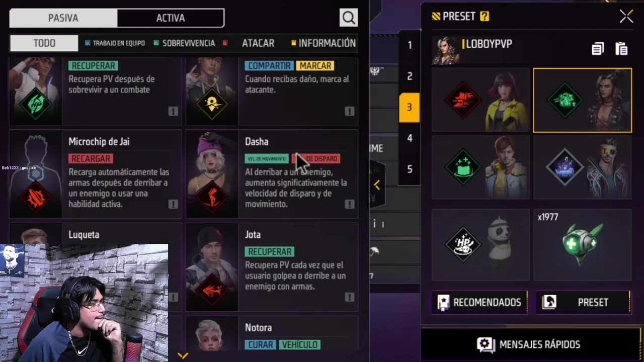Select the x1977 healing pet item slot
The height and width of the screenshot is (362, 644).
tap(582, 245)
